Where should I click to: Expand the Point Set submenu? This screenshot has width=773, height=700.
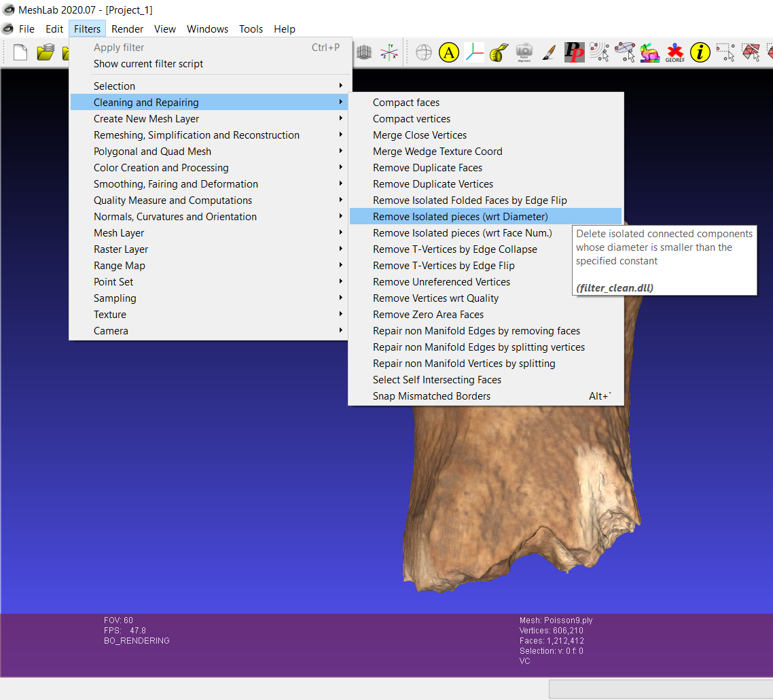click(209, 281)
